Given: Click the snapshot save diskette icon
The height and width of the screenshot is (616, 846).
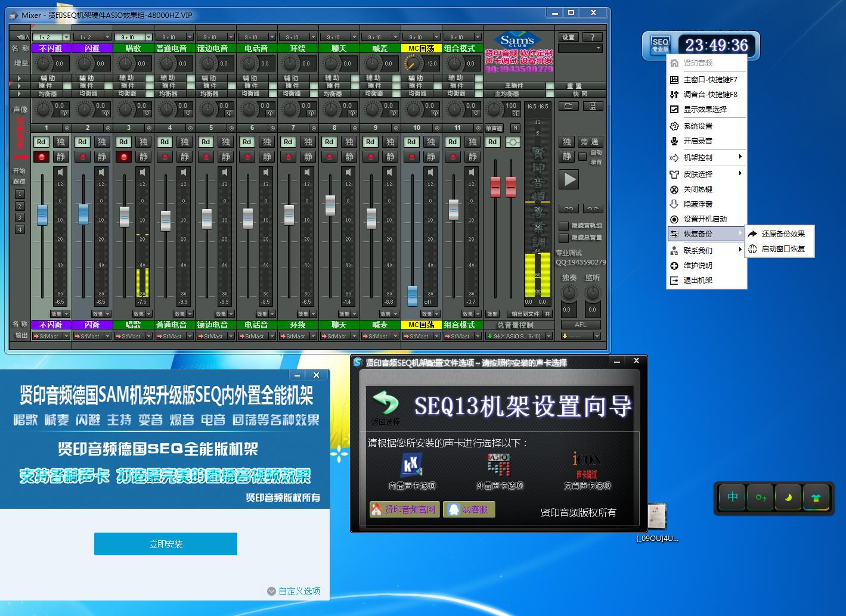Looking at the screenshot, I should (x=592, y=105).
